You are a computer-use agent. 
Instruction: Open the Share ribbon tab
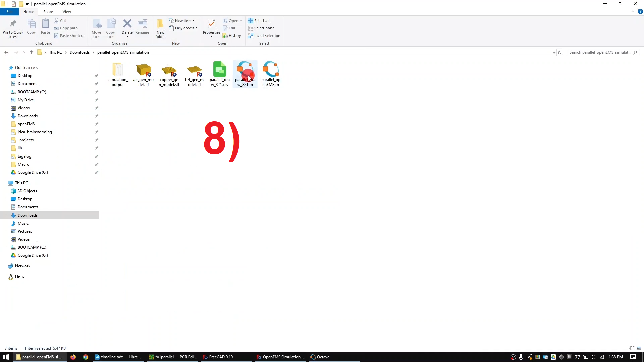tap(48, 12)
